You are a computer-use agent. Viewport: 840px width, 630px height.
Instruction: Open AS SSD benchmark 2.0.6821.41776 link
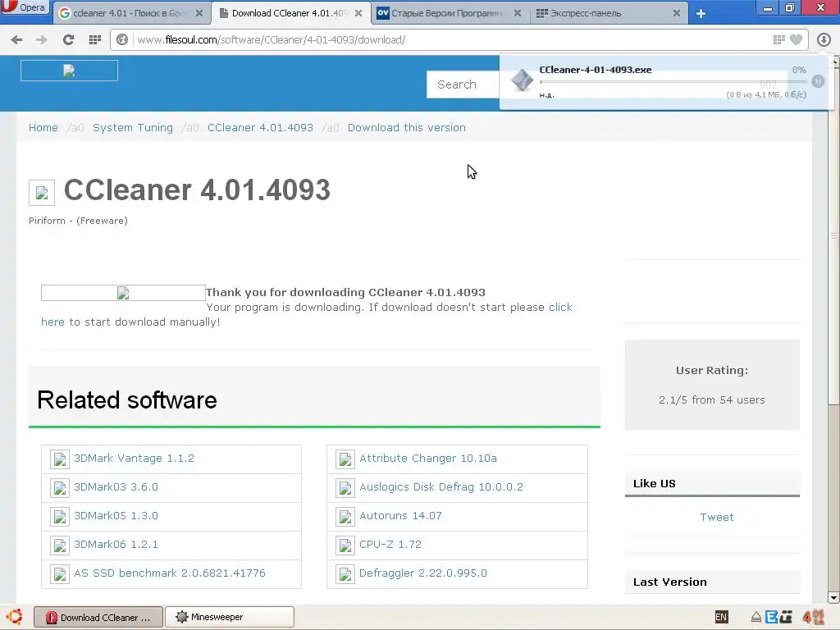[170, 573]
